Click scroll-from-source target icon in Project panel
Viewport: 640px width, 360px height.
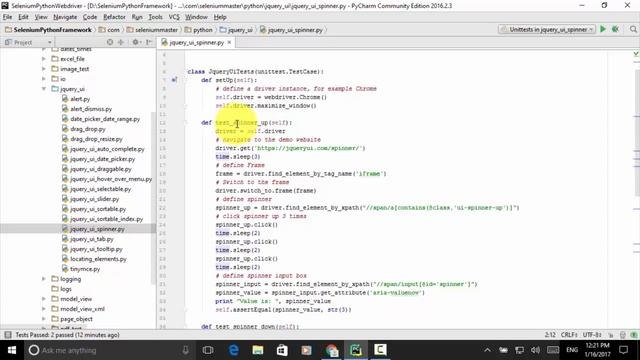pyautogui.click(x=110, y=42)
